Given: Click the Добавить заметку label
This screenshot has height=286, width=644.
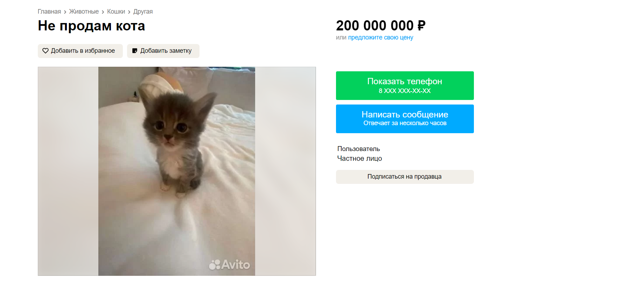Looking at the screenshot, I should [x=166, y=51].
